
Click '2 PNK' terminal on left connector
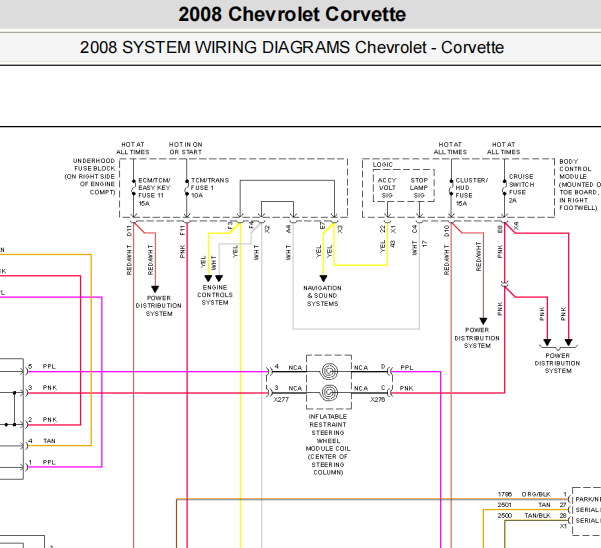pyautogui.click(x=42, y=420)
